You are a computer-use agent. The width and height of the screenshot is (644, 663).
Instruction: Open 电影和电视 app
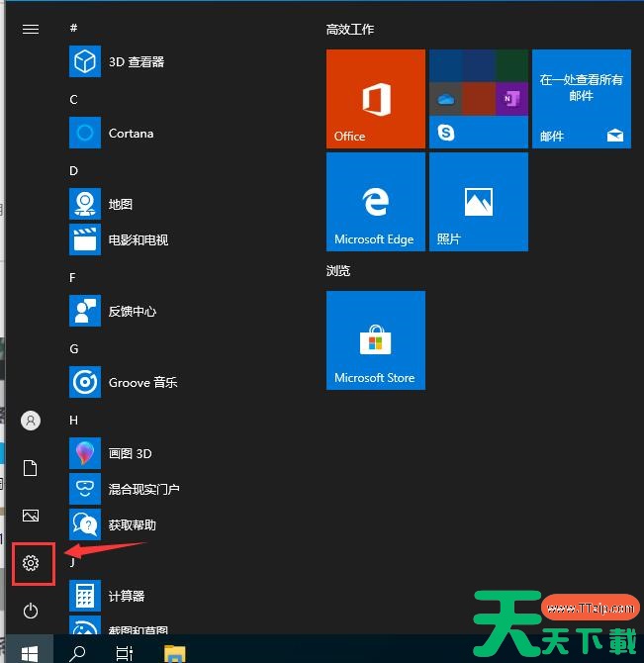click(119, 239)
